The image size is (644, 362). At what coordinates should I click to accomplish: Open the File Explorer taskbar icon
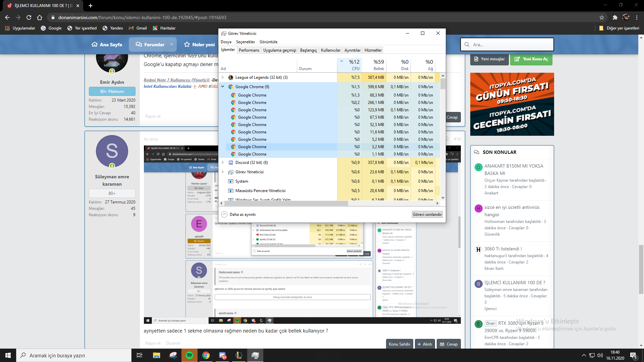(157, 355)
